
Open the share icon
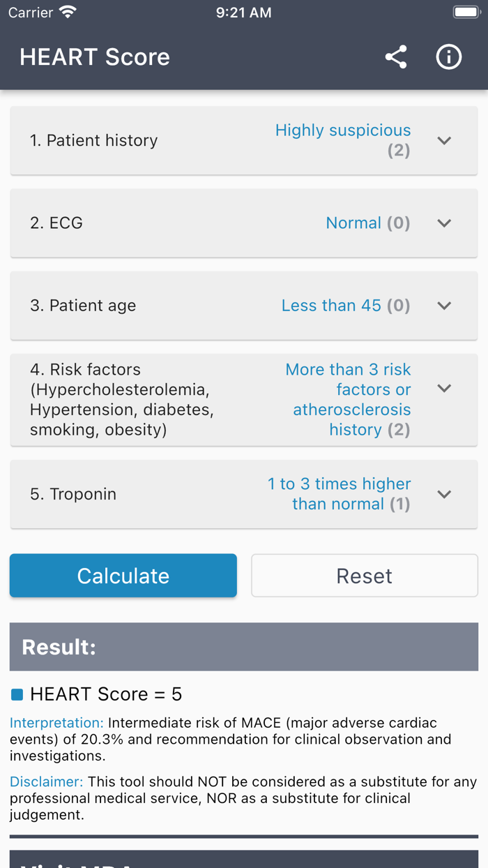[x=396, y=57]
